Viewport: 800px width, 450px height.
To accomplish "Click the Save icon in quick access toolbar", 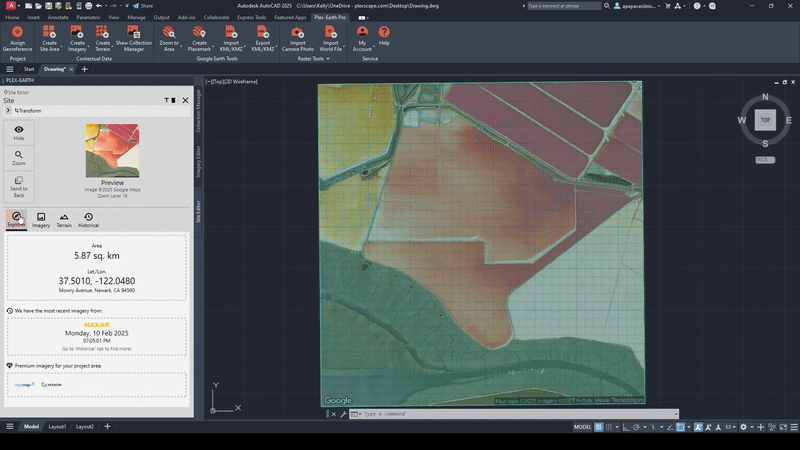I will coord(48,6).
